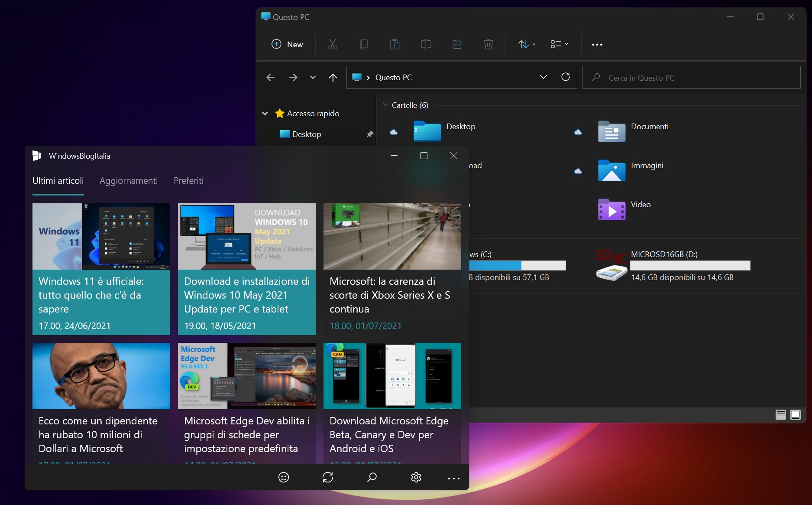The image size is (812, 505).
Task: Open the more options dots in WindowsBlogItalia bar
Action: [453, 478]
